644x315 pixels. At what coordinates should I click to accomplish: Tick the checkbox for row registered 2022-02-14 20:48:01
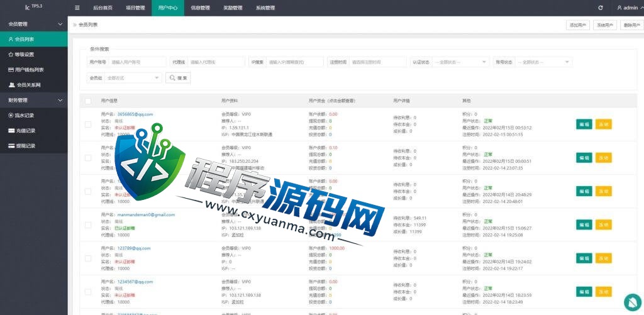(x=88, y=191)
